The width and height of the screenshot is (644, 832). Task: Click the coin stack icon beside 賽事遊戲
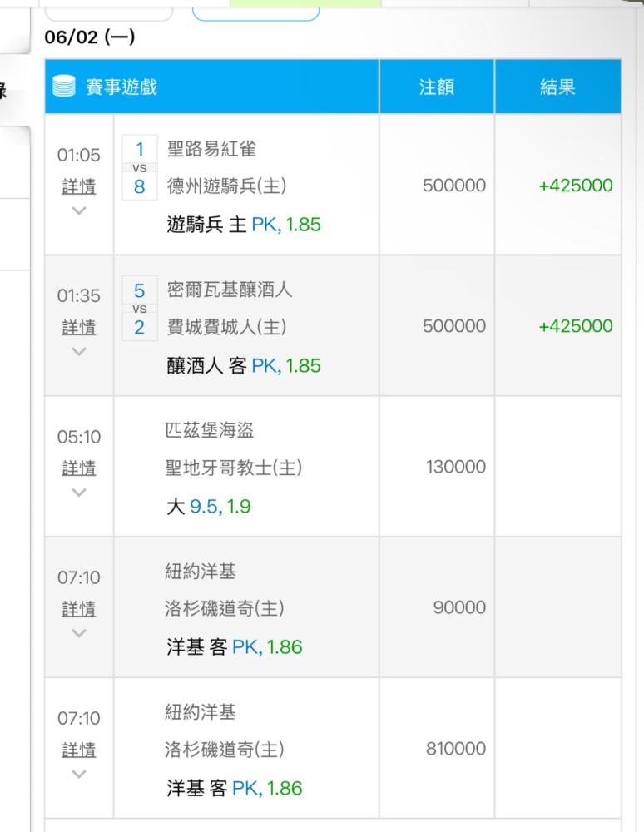62,87
